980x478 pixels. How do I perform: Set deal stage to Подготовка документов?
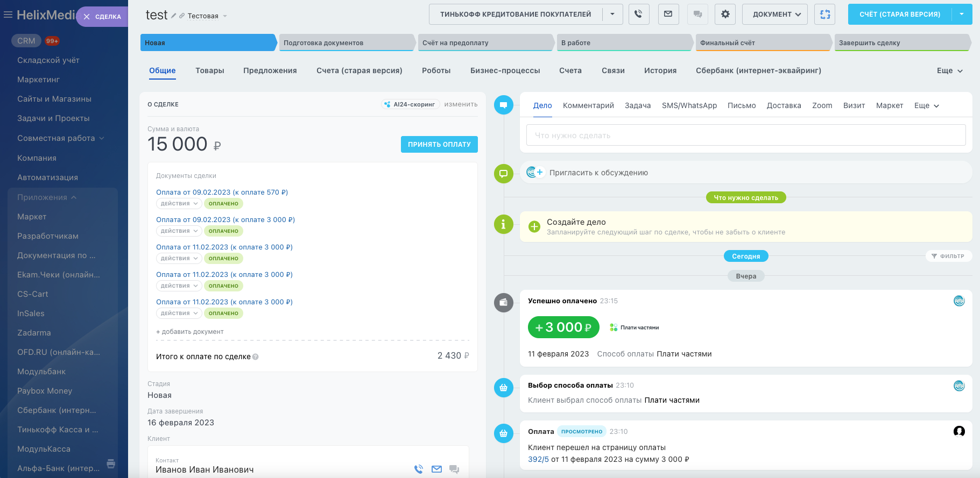347,42
